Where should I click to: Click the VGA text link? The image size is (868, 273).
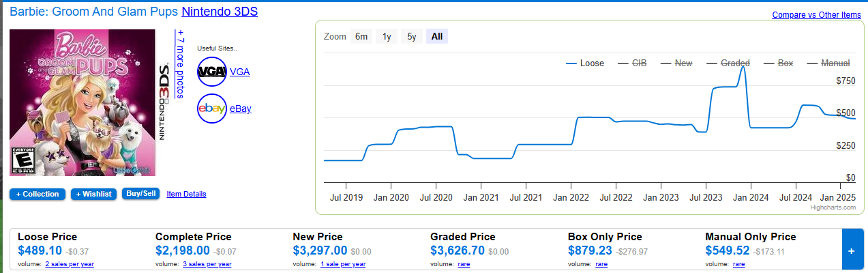tap(240, 71)
